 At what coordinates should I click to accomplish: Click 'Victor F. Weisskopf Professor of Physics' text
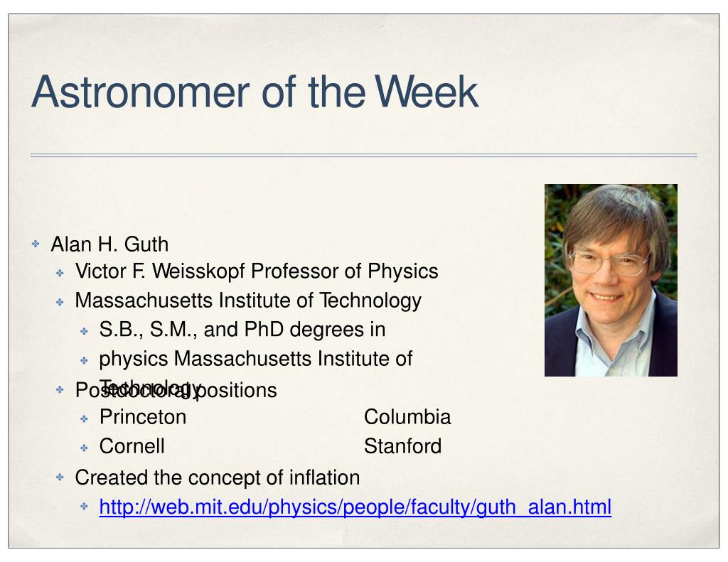point(257,271)
